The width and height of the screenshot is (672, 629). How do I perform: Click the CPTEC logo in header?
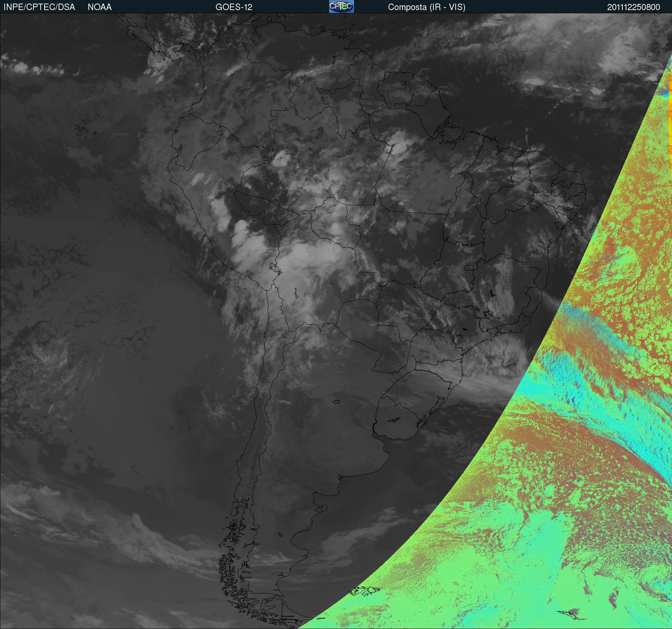[341, 6]
